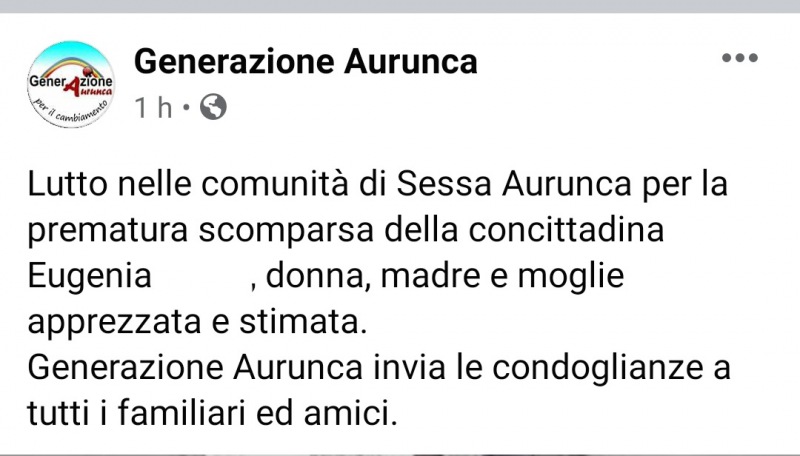Image resolution: width=800 pixels, height=456 pixels.
Task: Click "Generazione Aurunca" in the post body
Action: click(x=196, y=367)
